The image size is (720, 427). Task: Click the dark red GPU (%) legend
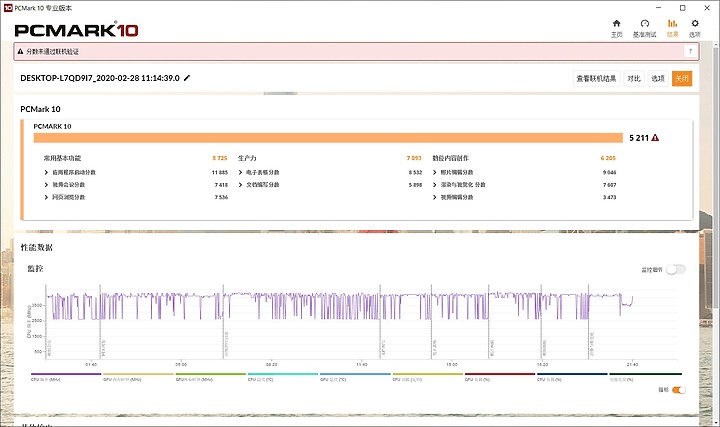(500, 377)
